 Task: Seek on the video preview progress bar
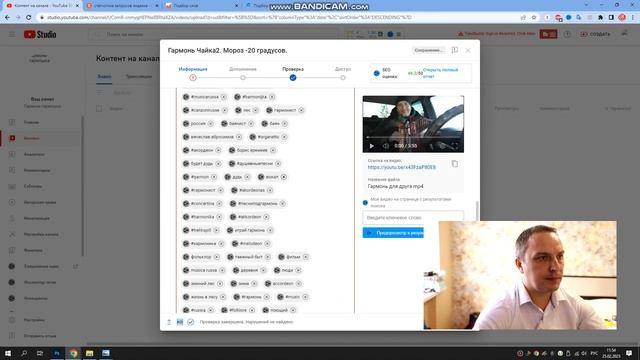coord(413,138)
